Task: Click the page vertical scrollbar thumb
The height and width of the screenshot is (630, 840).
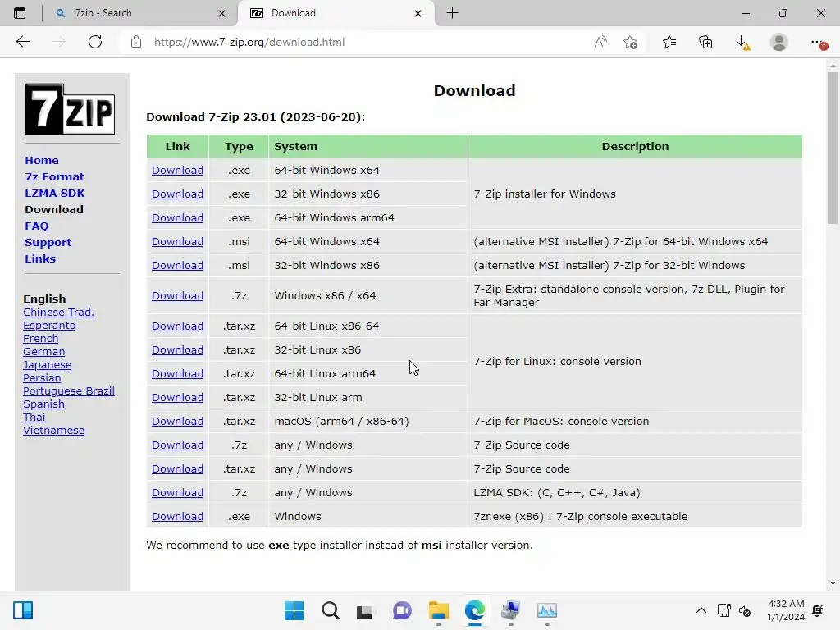Action: [833, 148]
